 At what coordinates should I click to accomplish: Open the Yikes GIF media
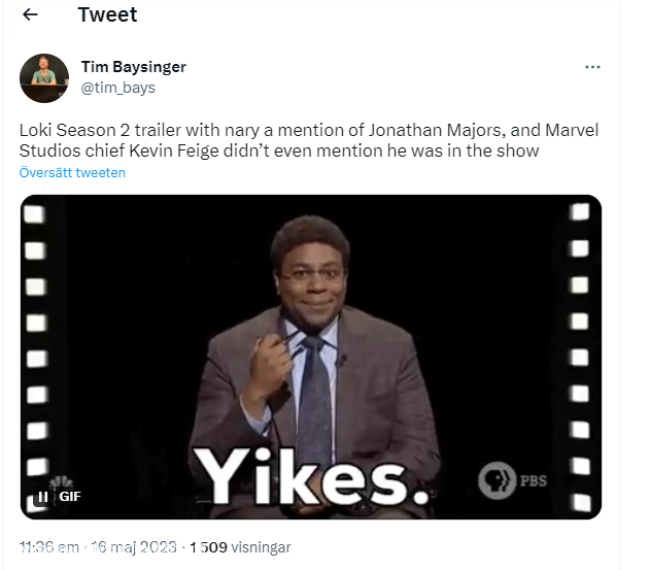pyautogui.click(x=311, y=357)
